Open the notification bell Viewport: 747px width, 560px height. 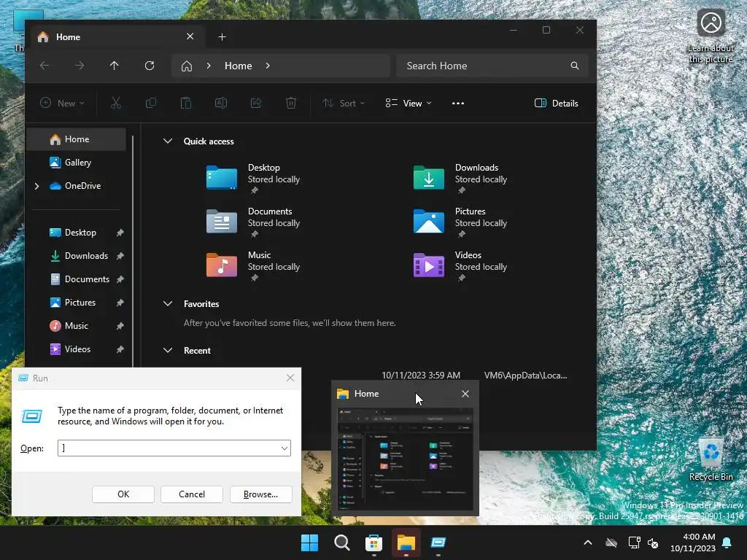tap(727, 542)
